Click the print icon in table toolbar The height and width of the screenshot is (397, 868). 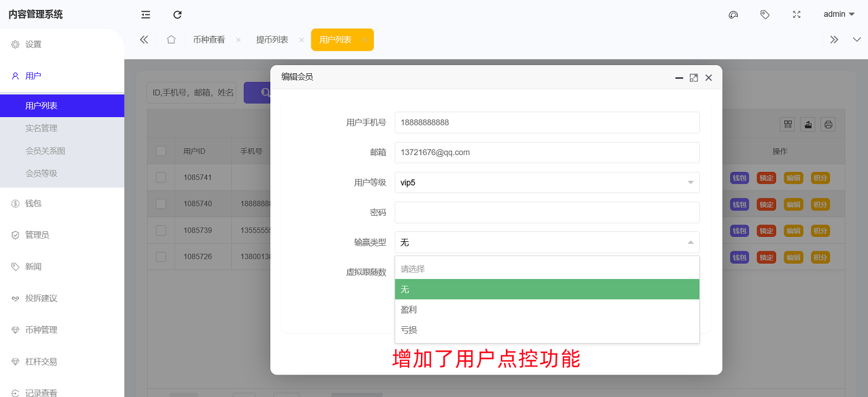click(x=828, y=124)
